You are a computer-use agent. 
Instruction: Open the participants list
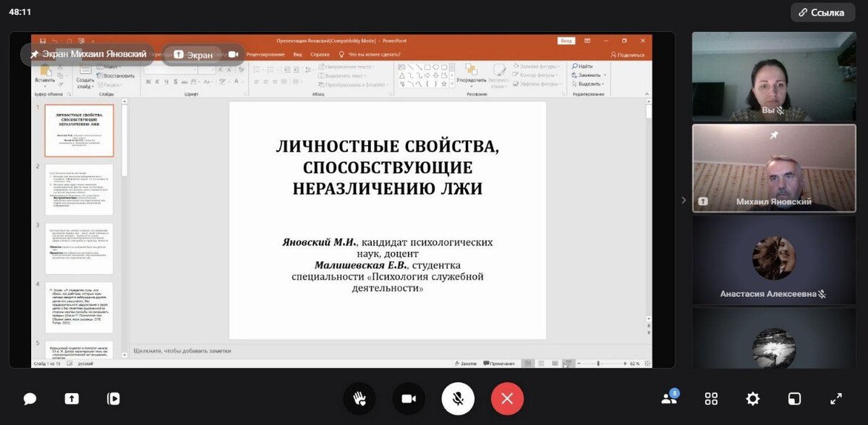(669, 398)
